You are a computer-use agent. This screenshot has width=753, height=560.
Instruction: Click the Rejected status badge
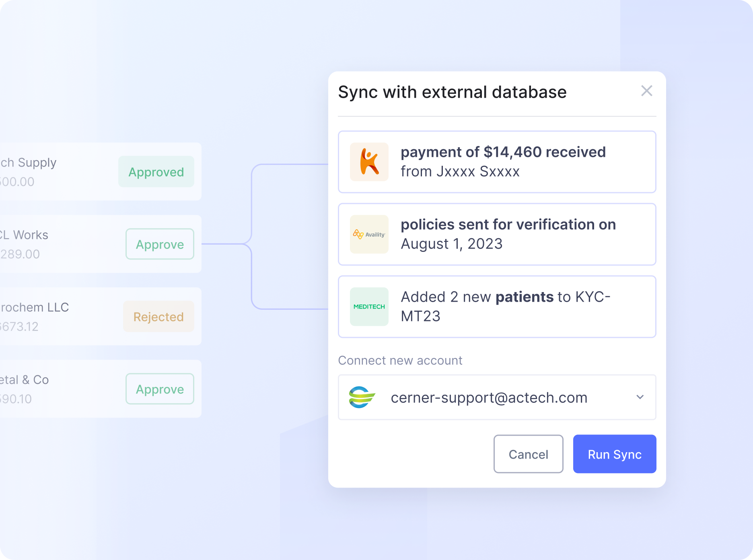coord(158,317)
